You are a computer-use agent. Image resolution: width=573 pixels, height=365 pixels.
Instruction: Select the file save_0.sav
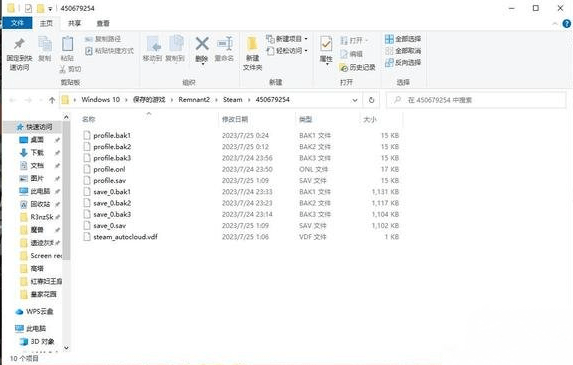(x=109, y=226)
